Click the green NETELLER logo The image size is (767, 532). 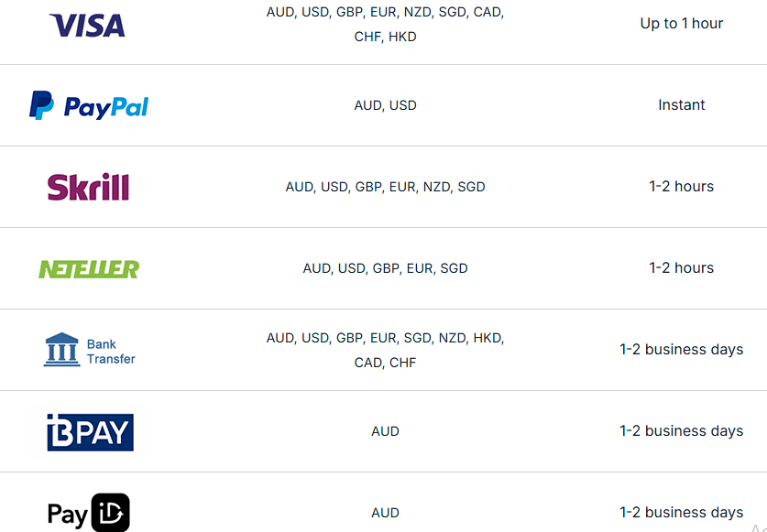click(89, 268)
